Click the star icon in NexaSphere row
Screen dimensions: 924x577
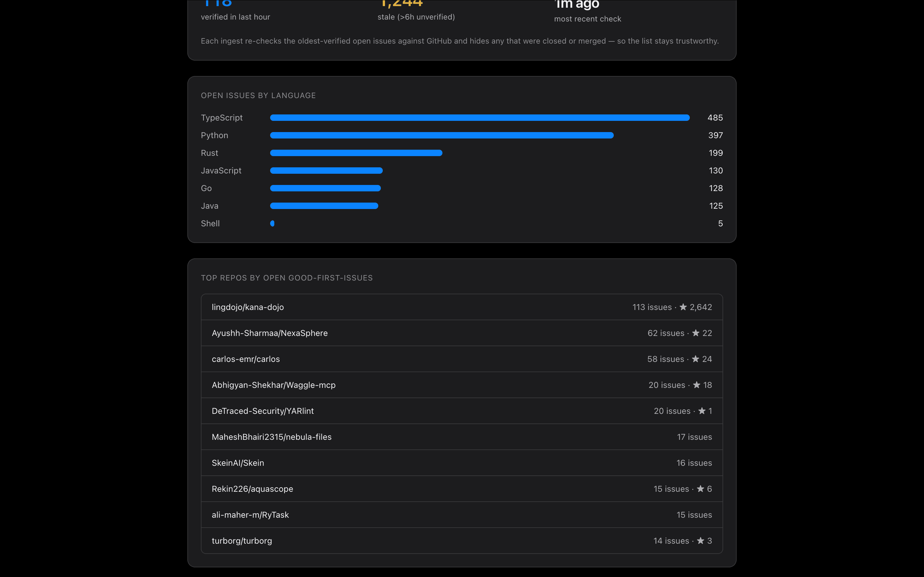click(x=696, y=333)
